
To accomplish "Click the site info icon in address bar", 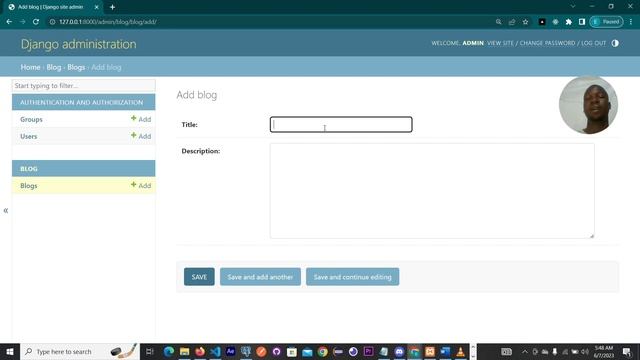I will [x=52, y=22].
